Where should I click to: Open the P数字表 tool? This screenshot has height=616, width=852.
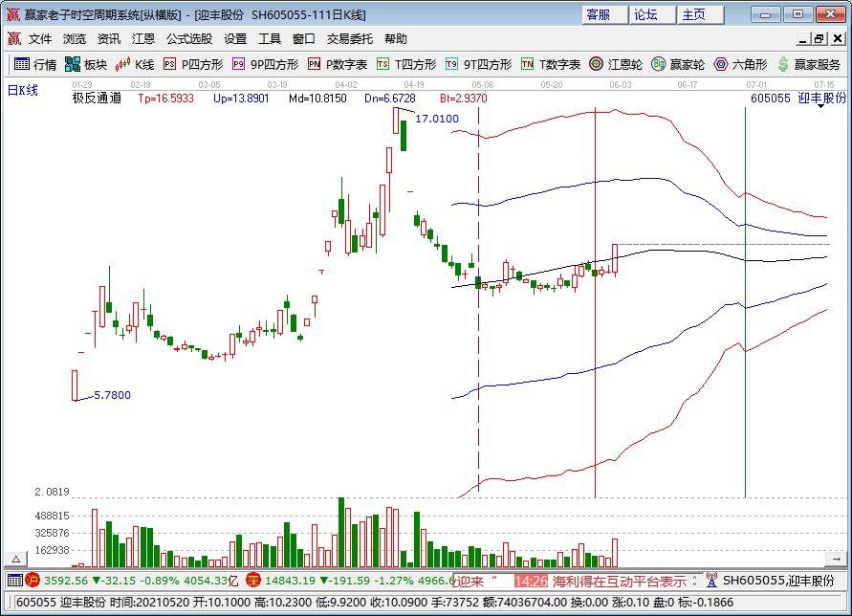(338, 65)
